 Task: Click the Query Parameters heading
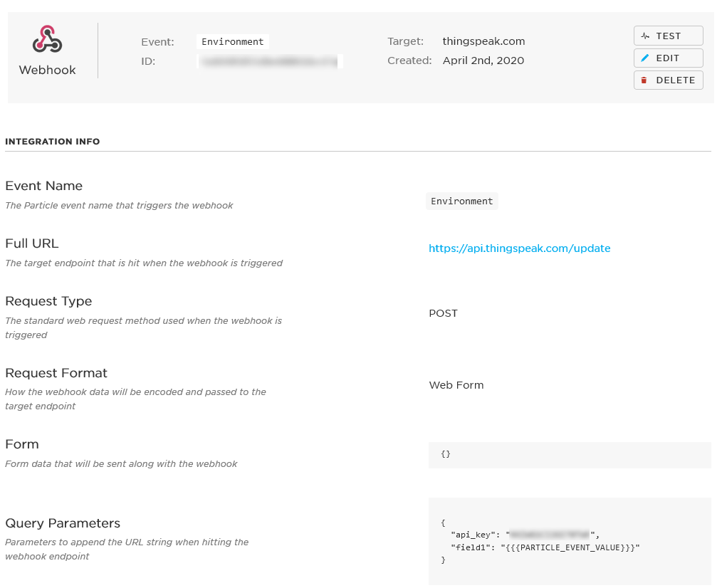tap(63, 523)
